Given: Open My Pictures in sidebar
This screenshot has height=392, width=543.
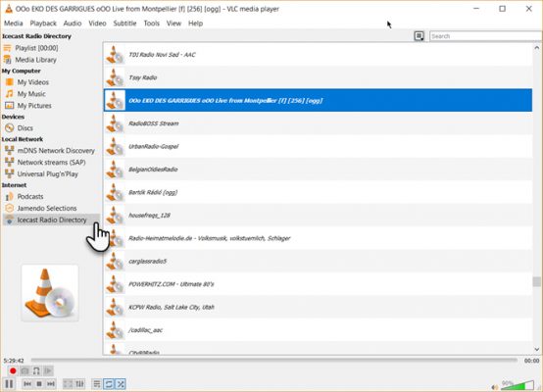Looking at the screenshot, I should click(x=34, y=106).
